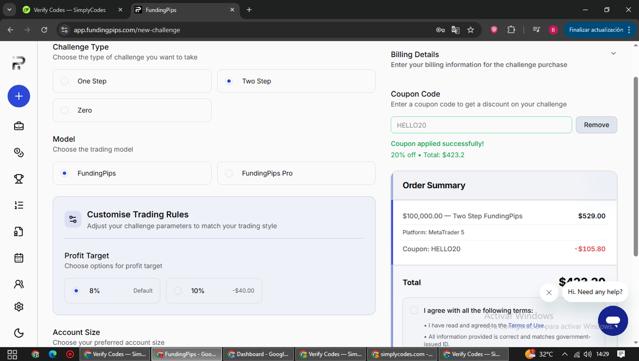Select the One Step challenge type

coord(132,81)
